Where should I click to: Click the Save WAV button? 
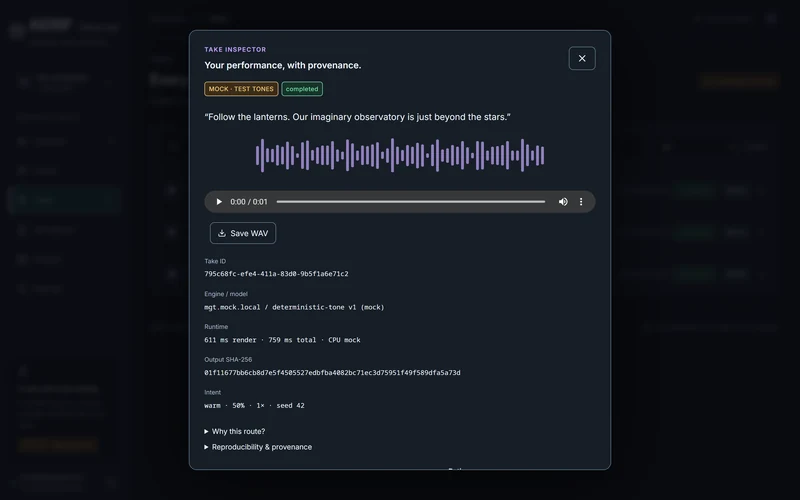(243, 233)
